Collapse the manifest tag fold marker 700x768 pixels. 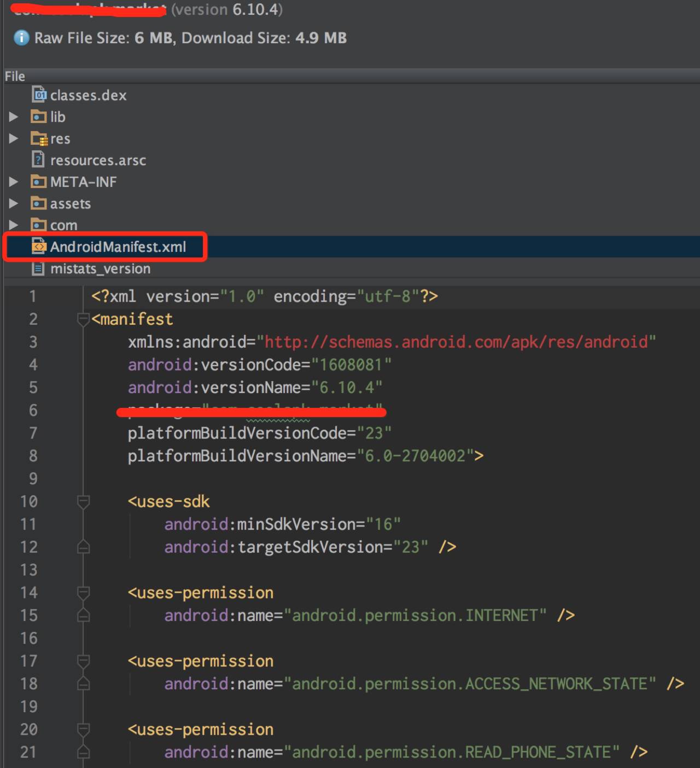click(83, 319)
